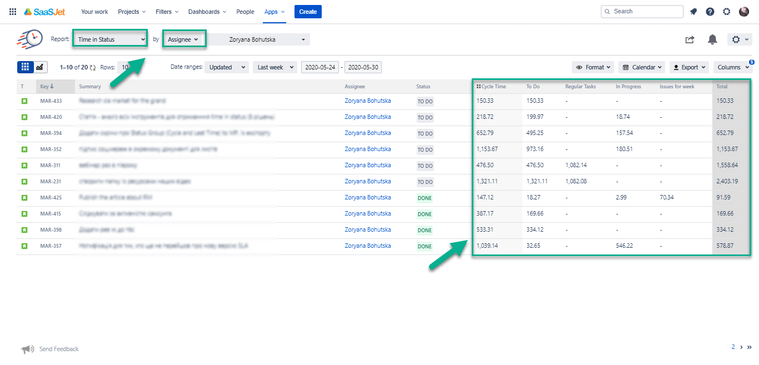Click the share report icon
This screenshot has height=365, width=759.
click(690, 40)
